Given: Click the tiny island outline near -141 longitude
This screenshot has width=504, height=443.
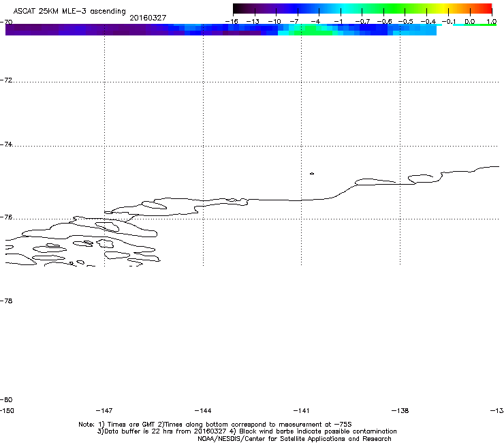Looking at the screenshot, I should pyautogui.click(x=312, y=173).
